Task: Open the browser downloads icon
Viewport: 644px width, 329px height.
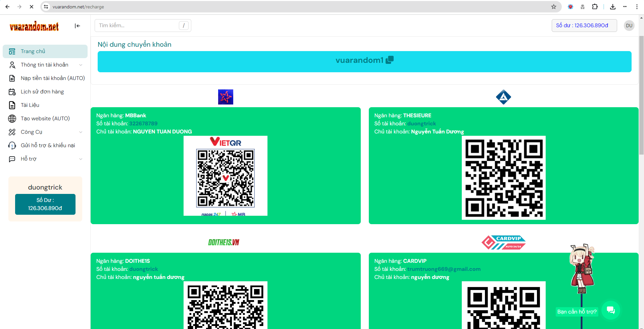Action: (x=612, y=7)
